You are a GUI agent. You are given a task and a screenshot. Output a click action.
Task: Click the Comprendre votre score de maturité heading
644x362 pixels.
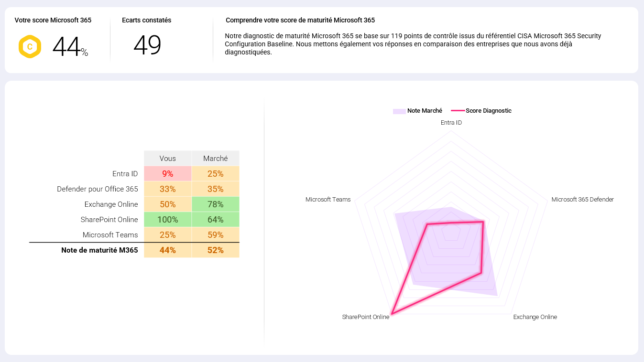click(x=300, y=21)
